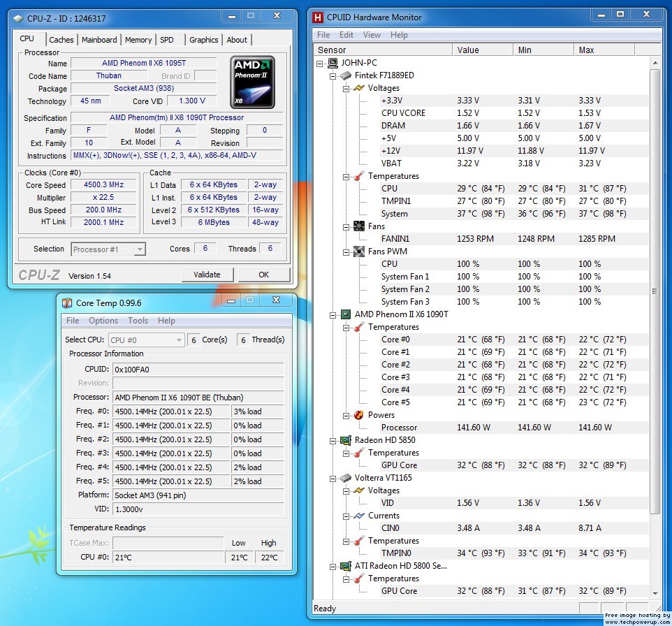Open the Edit menu in Hardware Monitor
672x626 pixels.
click(346, 35)
